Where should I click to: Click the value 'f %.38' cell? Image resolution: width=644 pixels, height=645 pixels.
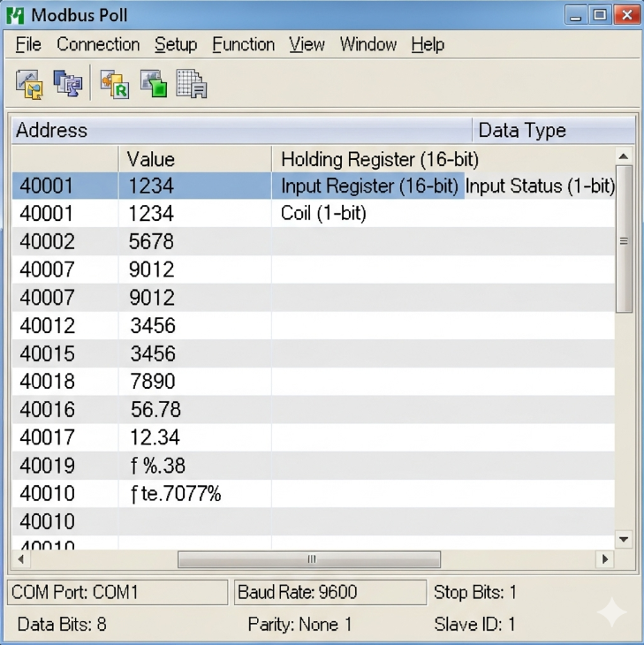[195, 466]
